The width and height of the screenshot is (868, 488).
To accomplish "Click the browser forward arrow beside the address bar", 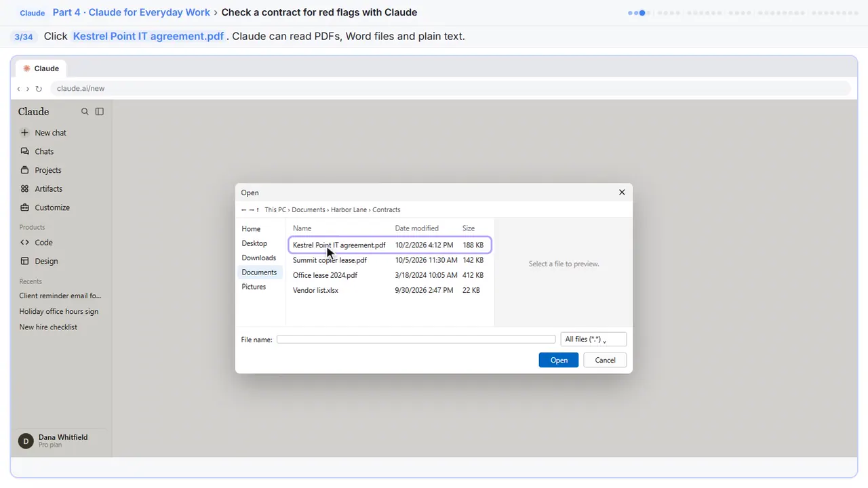I will [28, 89].
